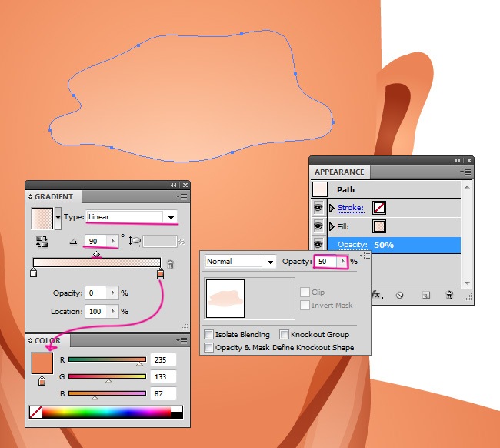Open the gradient Type dropdown set to Linear
This screenshot has width=500, height=448.
[172, 217]
